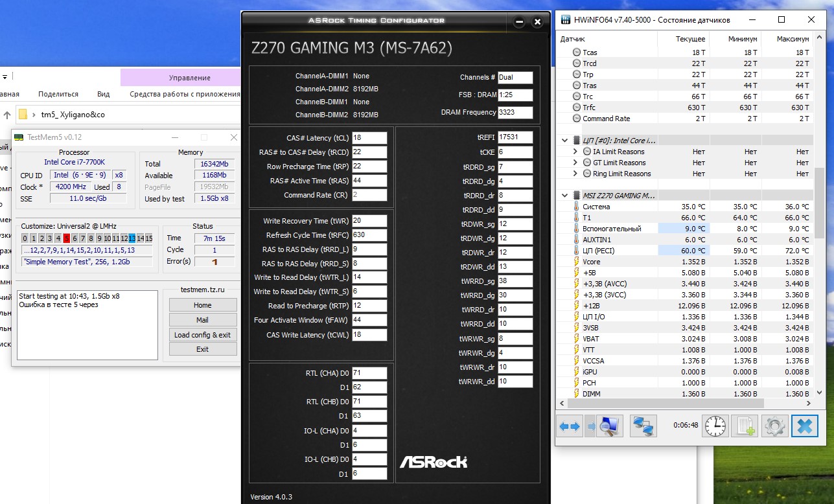The width and height of the screenshot is (834, 504).
Task: Click the blue left-right arrows button in HWiNFO
Action: [570, 426]
